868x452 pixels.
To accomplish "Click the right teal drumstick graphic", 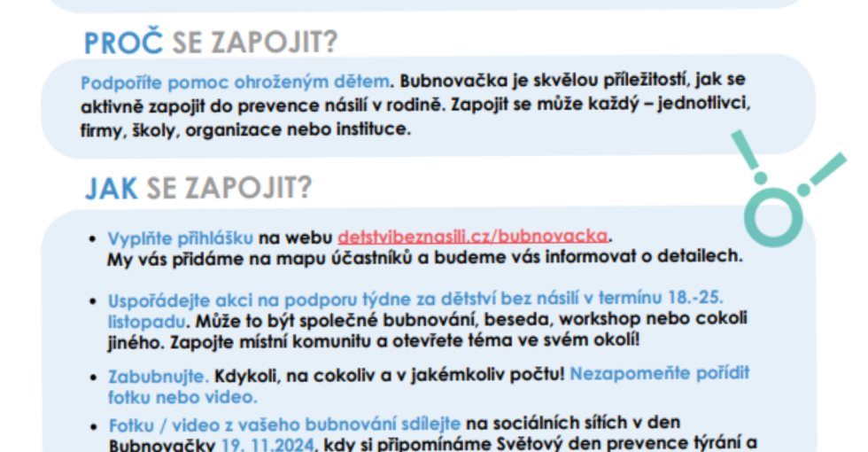I will pyautogui.click(x=824, y=173).
